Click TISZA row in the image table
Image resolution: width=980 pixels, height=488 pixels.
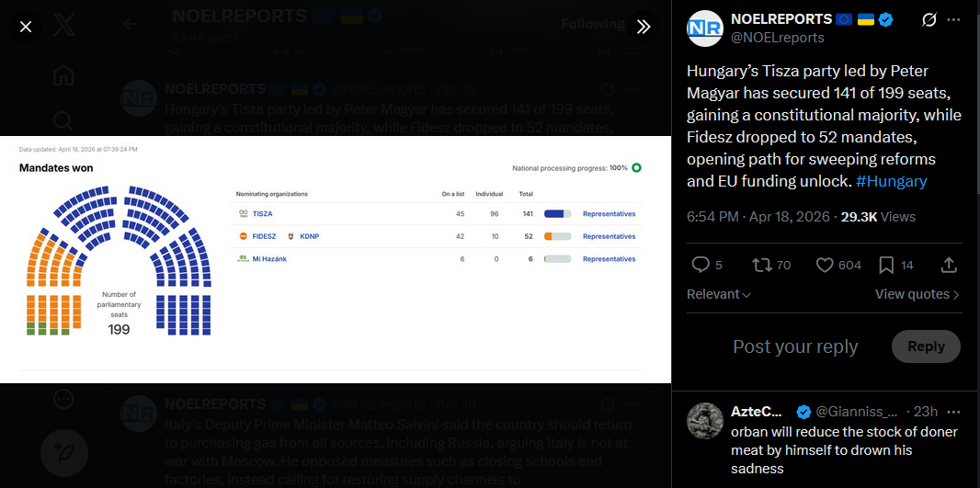pos(436,214)
